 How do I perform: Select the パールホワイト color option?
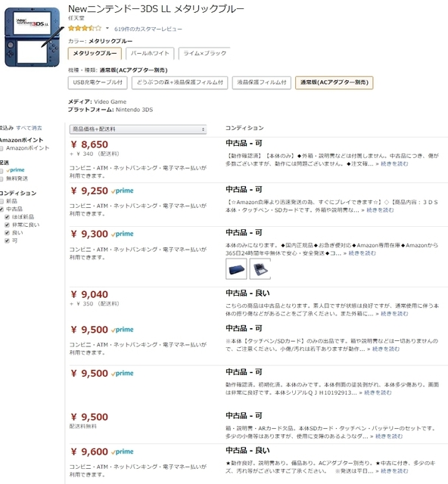tap(150, 54)
